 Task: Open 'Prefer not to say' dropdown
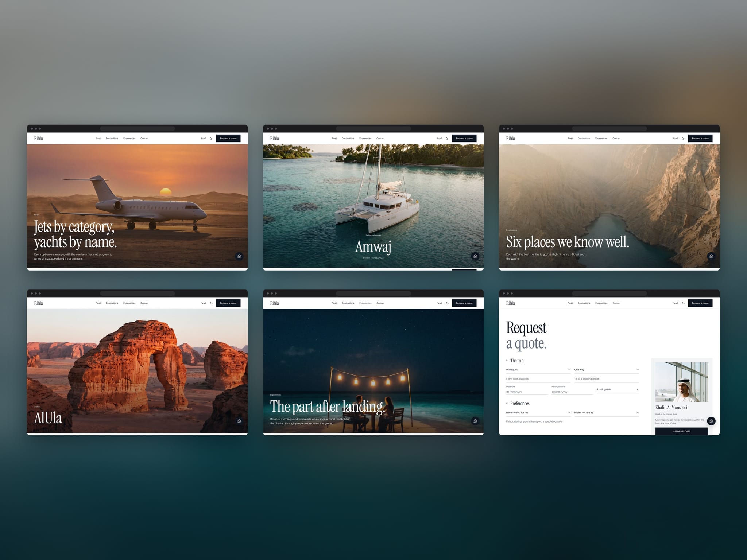[607, 413]
